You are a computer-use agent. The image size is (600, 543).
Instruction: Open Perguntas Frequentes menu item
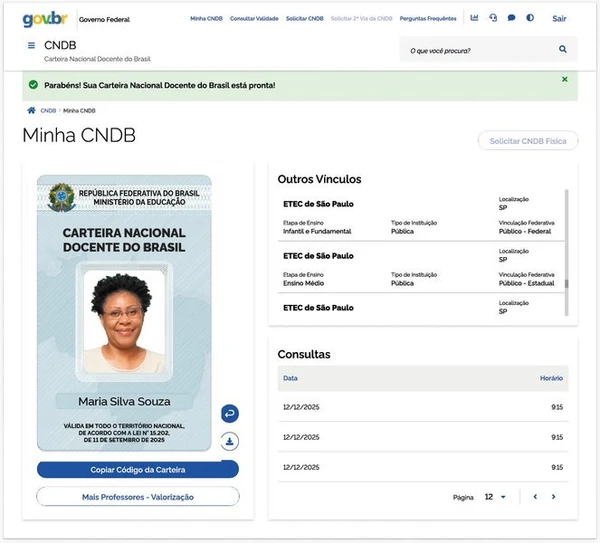(429, 19)
